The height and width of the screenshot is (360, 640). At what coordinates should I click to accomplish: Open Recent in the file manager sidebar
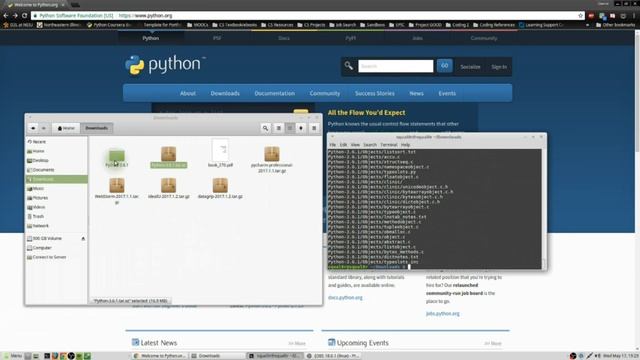[x=56, y=142]
